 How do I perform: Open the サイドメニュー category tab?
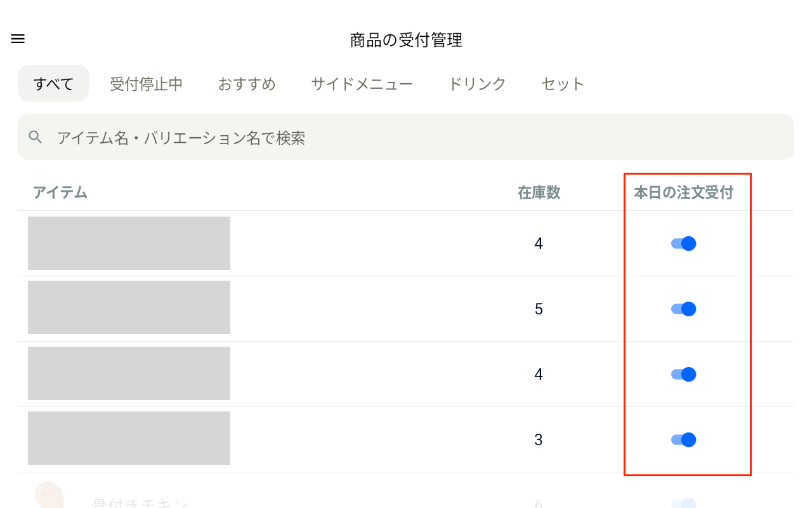click(362, 83)
